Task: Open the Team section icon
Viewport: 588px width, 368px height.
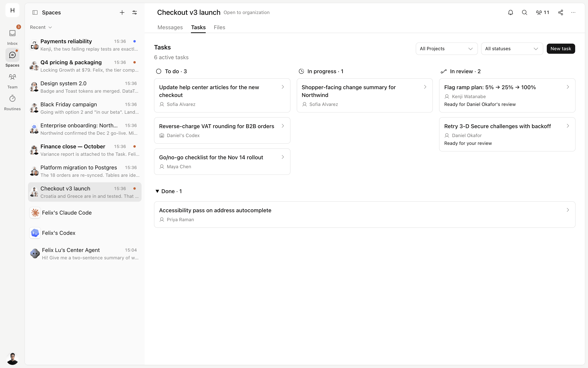Action: tap(12, 77)
